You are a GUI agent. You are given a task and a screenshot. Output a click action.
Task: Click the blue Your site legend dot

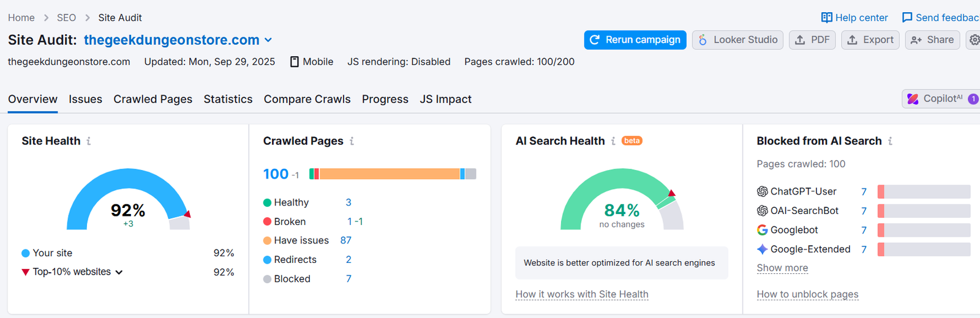26,253
